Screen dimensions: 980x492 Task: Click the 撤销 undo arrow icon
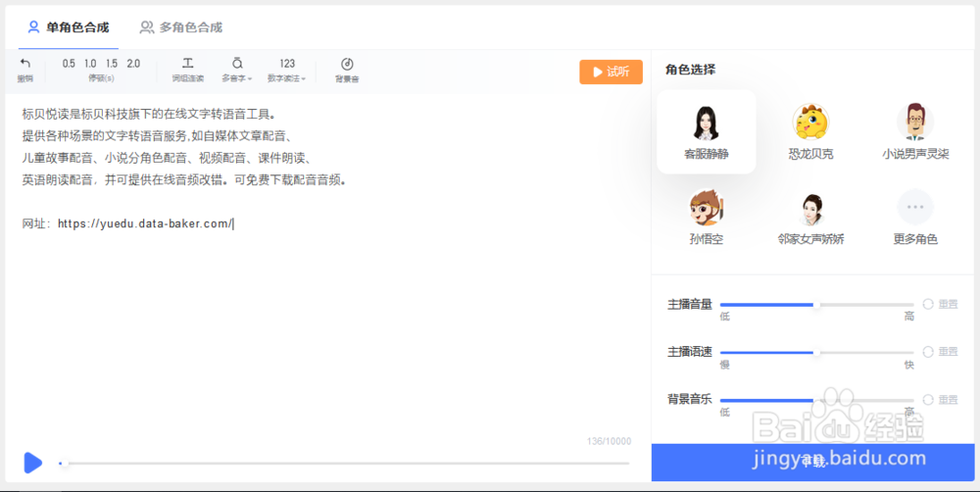click(x=25, y=63)
